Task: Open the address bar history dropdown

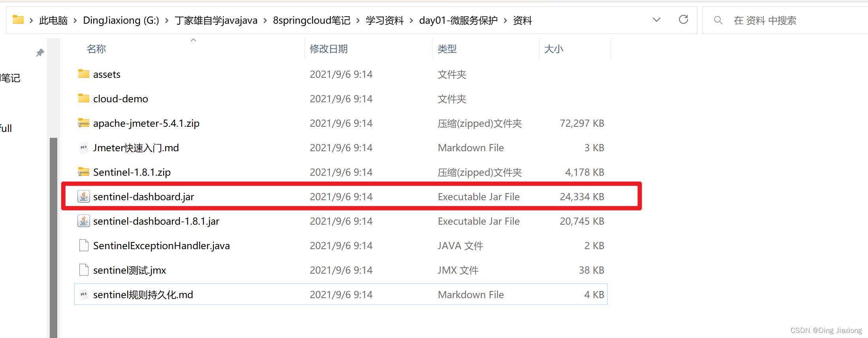Action: click(657, 20)
